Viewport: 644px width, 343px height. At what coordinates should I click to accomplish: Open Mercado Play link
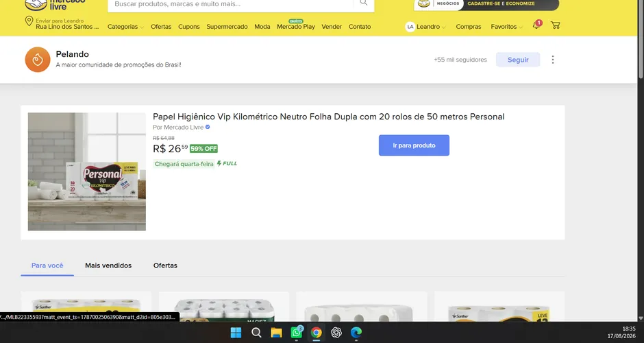[x=296, y=27]
